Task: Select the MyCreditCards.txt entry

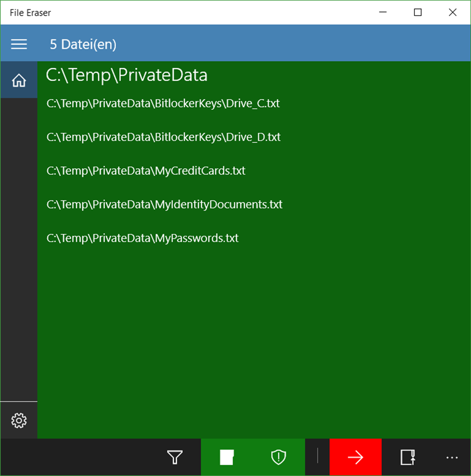Action: pos(146,171)
